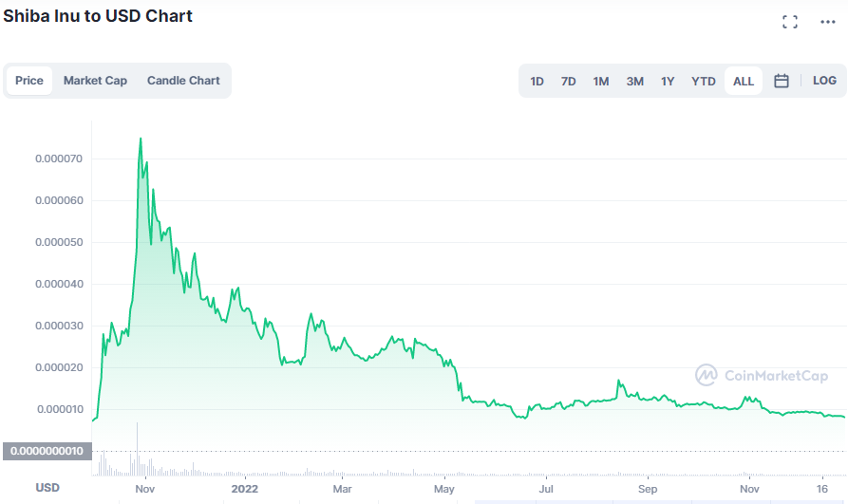This screenshot has height=504, width=848.
Task: Click the price peak on the chart line
Action: click(141, 139)
